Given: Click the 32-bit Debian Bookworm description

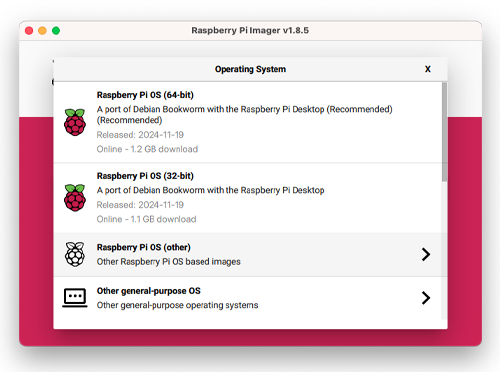Looking at the screenshot, I should 210,190.
